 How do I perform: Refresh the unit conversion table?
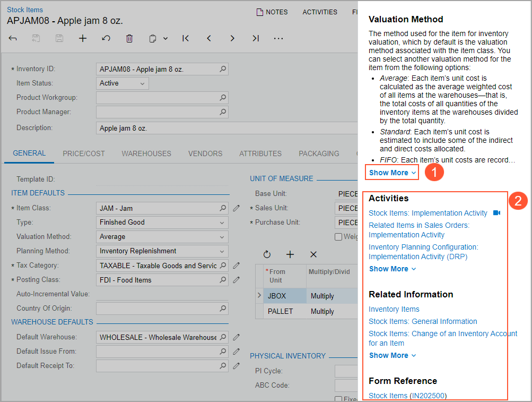click(267, 255)
